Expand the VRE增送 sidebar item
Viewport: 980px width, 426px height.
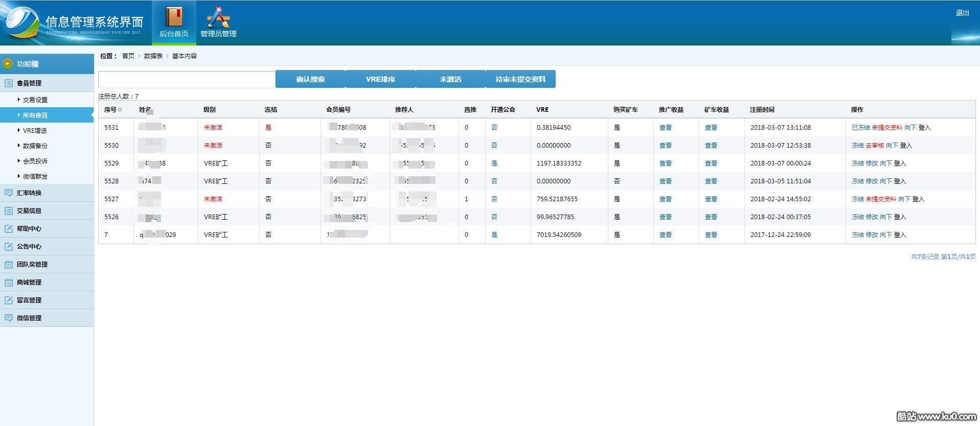coord(35,130)
